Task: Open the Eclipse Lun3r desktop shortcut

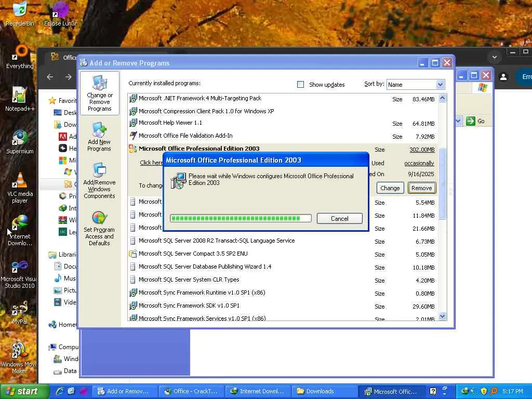Action: click(60, 14)
